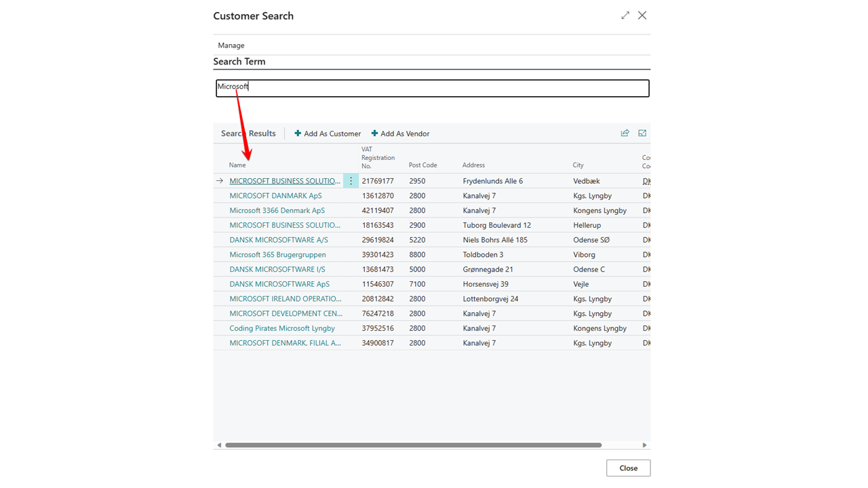Select VAT number 29619824
This screenshot has width=868, height=488.
(x=378, y=240)
